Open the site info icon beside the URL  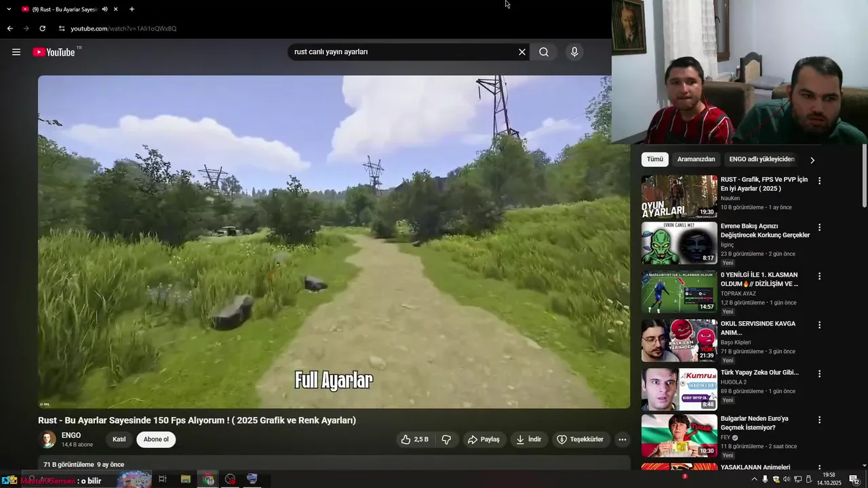[x=61, y=28]
